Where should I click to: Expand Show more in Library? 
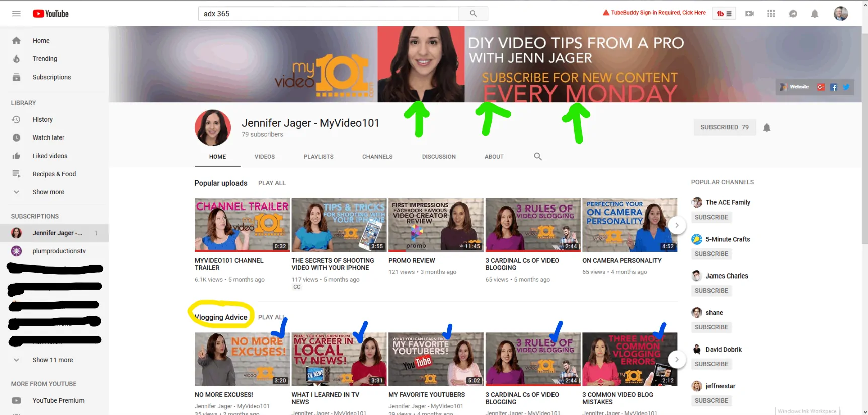pos(48,192)
